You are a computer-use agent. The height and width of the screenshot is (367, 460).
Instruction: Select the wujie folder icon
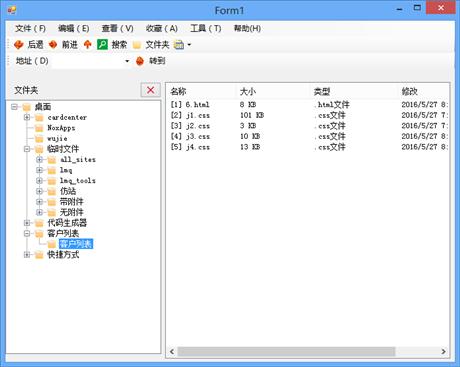click(x=39, y=139)
